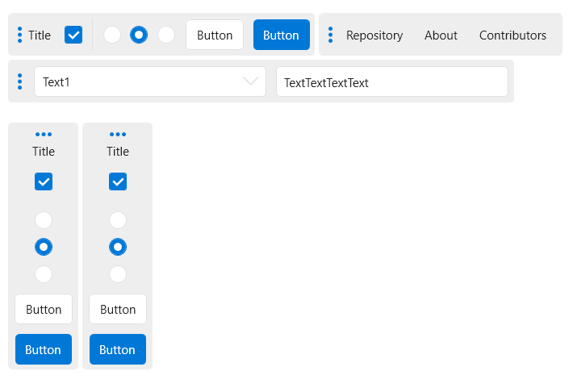Toggle the checkbox in the first vertical toolbar

44,181
